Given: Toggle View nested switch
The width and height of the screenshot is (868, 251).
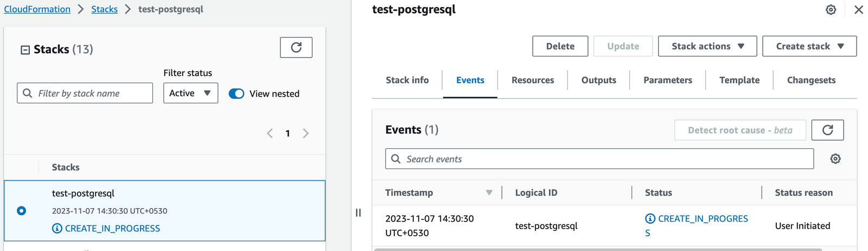Looking at the screenshot, I should coord(237,93).
